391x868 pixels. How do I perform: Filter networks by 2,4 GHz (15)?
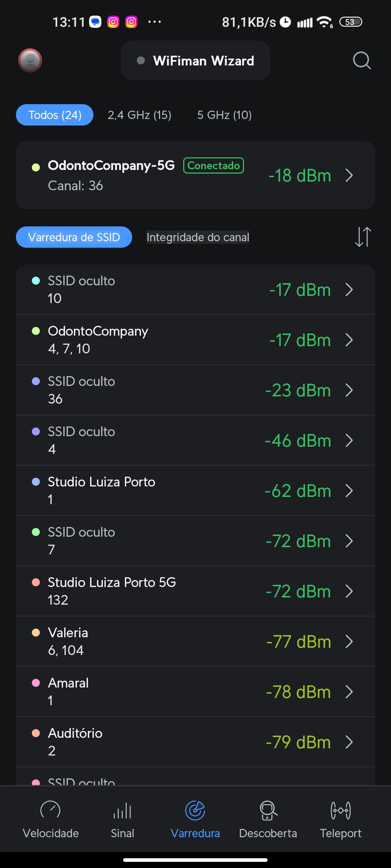139,115
